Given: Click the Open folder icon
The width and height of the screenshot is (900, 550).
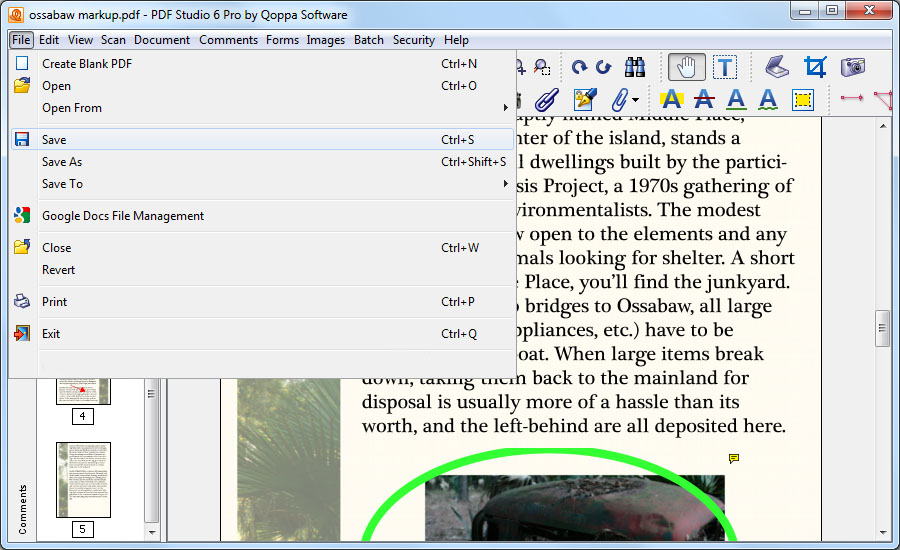Looking at the screenshot, I should (x=22, y=86).
